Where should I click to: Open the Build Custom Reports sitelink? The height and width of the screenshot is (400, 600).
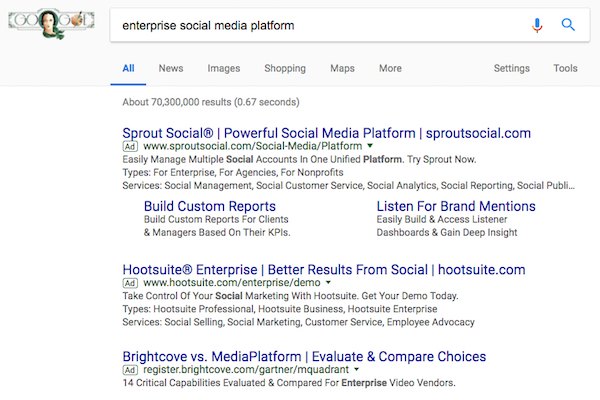(210, 206)
